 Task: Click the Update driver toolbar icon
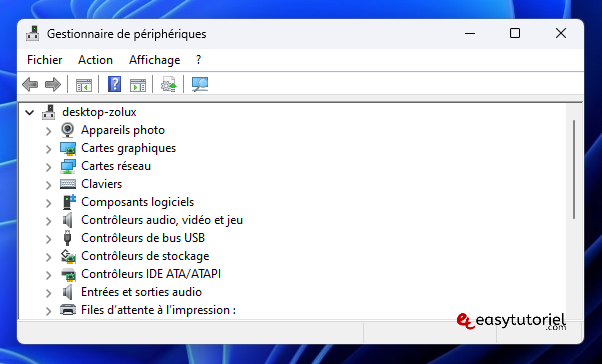[x=169, y=84]
